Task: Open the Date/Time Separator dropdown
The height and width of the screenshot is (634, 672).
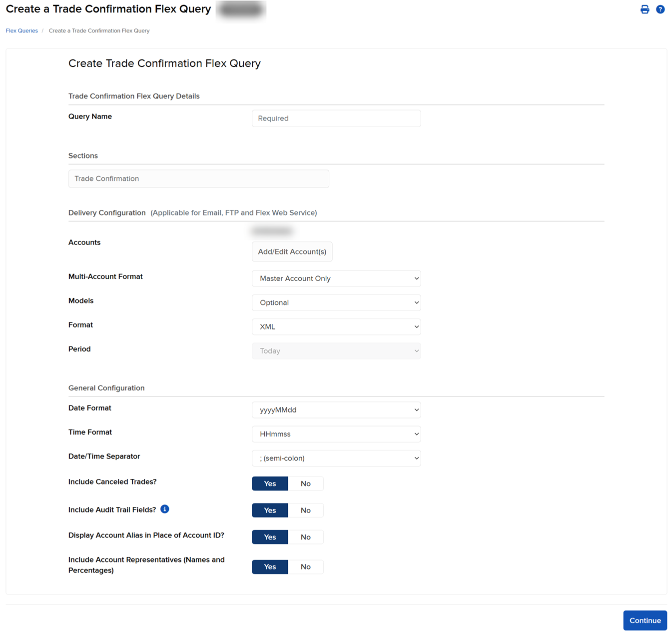Action: [x=336, y=458]
